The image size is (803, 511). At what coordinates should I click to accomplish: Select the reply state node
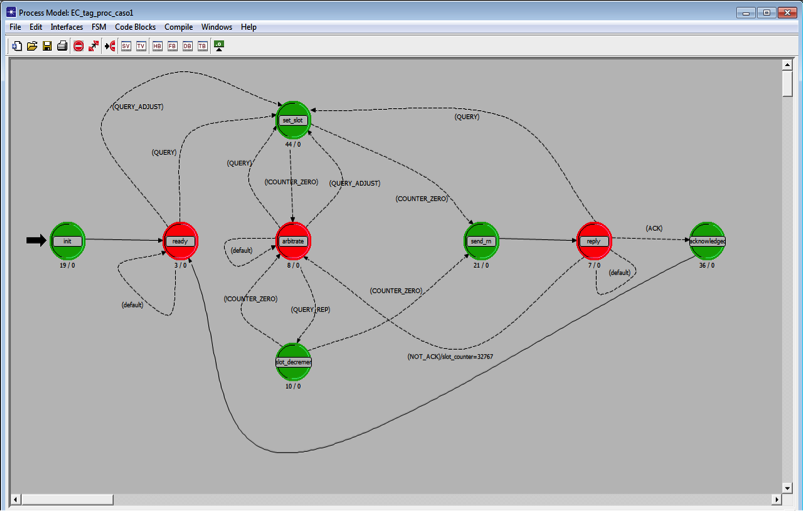594,241
